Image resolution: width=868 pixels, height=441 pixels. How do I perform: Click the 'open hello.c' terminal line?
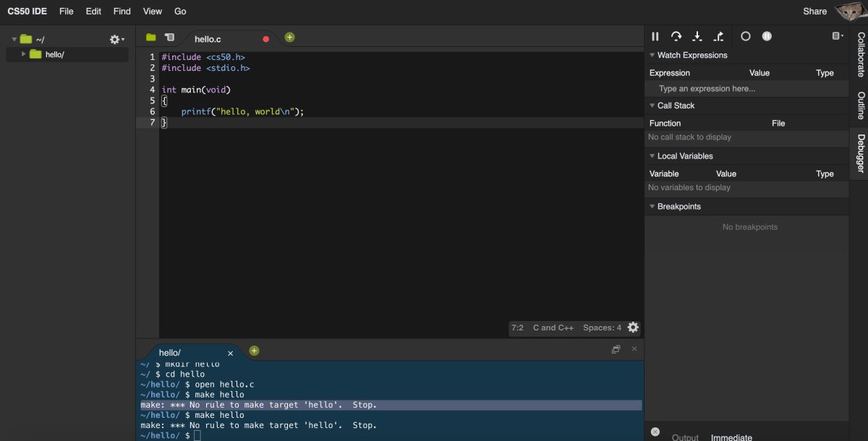197,385
